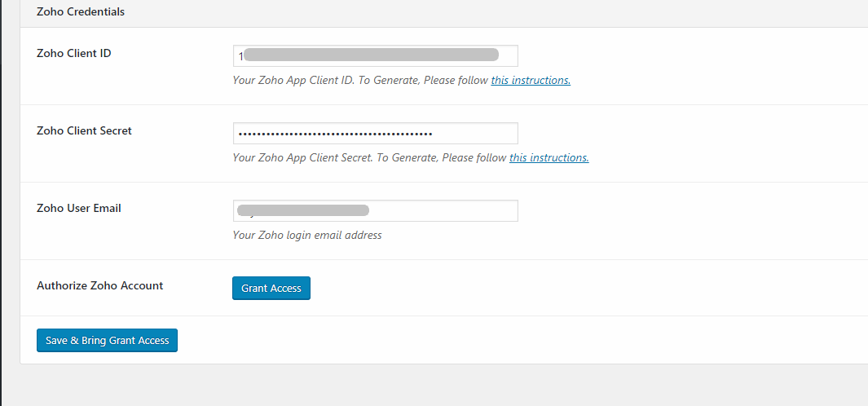Click the Client Secret help description text
Screen dimensions: 868x406
tap(369, 158)
